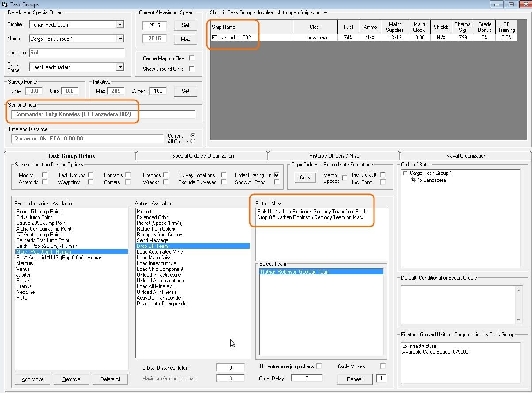532x393 pixels.
Task: Toggle the Waypoints display checkbox
Action: click(90, 182)
